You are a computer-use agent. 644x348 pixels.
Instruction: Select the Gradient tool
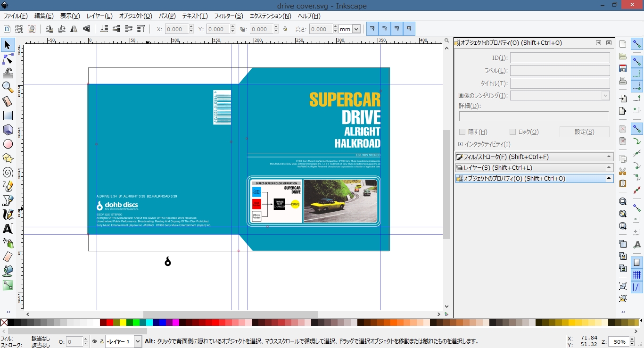click(x=8, y=285)
